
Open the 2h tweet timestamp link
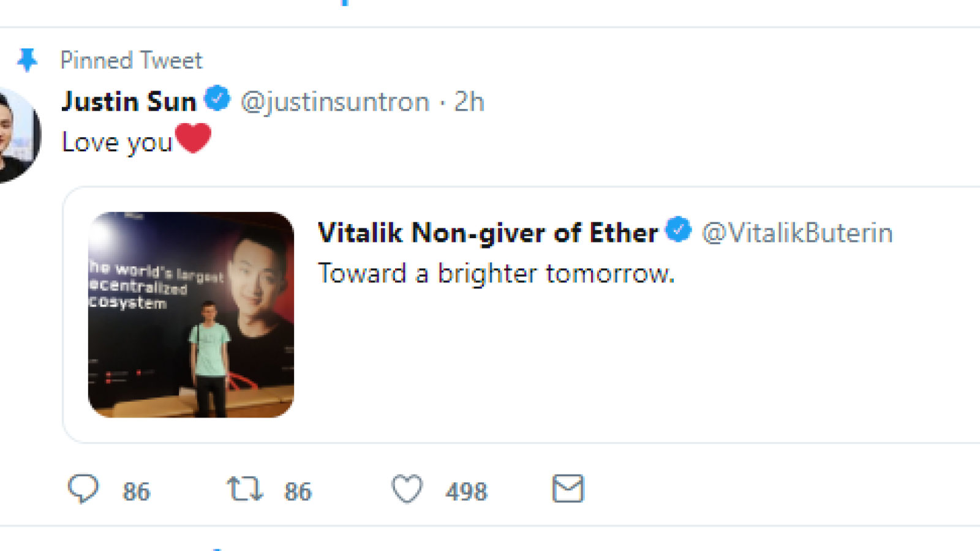469,102
